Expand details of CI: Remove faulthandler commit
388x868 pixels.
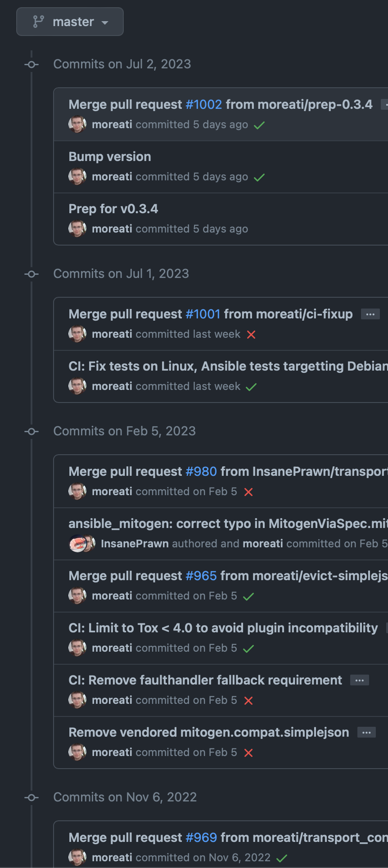[x=359, y=680]
